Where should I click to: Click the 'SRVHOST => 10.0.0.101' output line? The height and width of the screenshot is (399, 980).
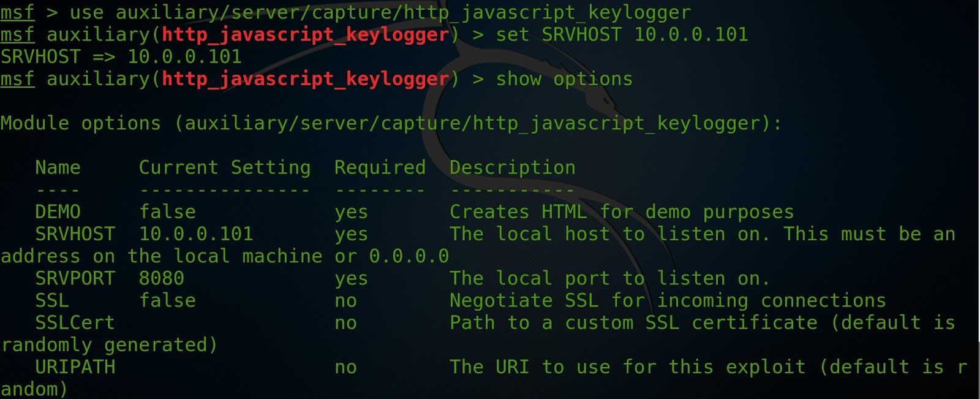point(121,57)
